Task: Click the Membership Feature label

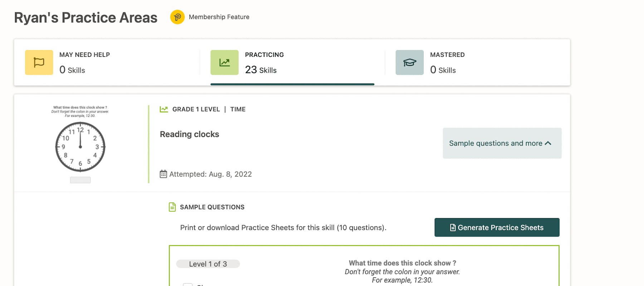Action: 219,17
